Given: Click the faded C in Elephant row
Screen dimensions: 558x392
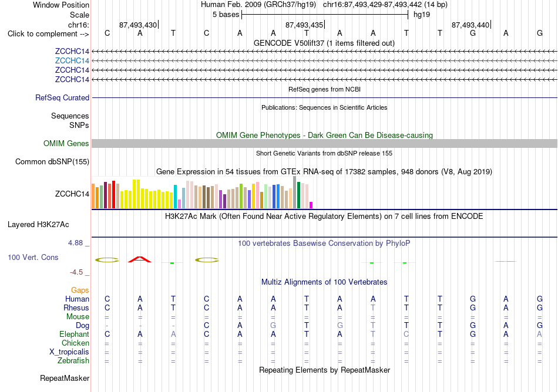Looking at the screenshot, I should tap(406, 334).
